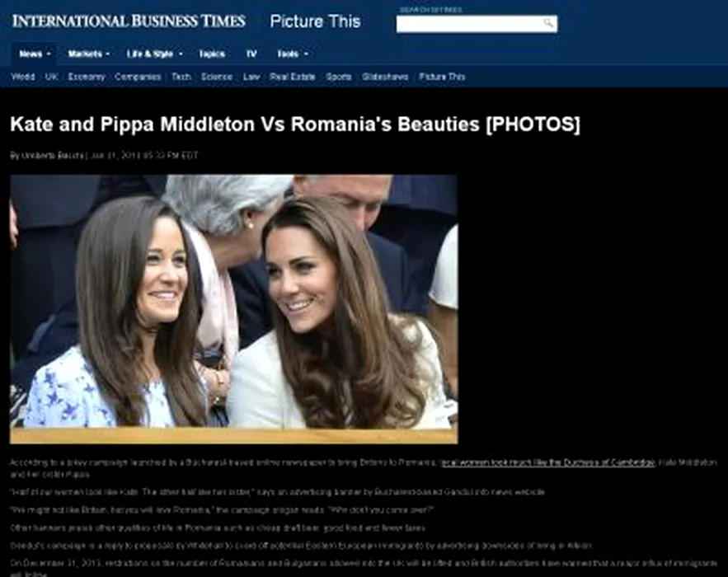Click the Picture This header title

315,21
